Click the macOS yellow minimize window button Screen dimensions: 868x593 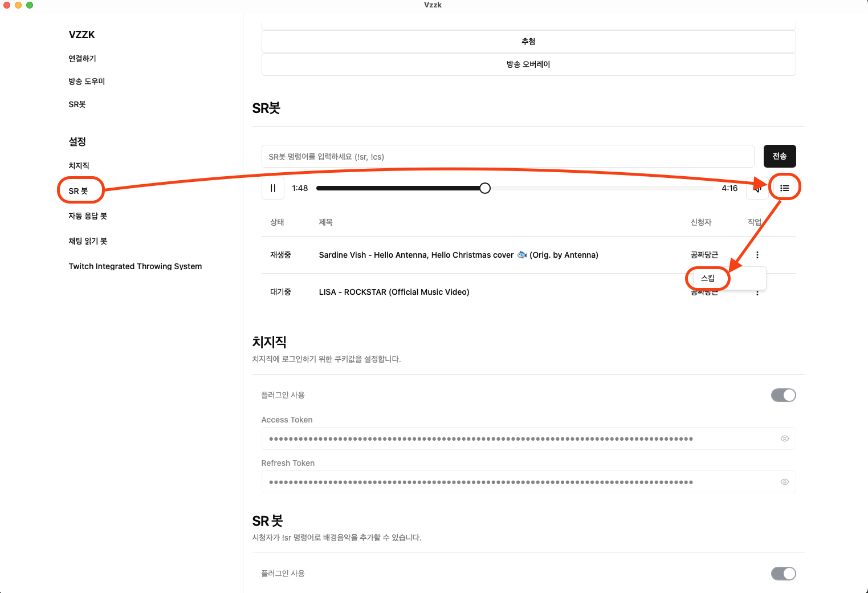click(18, 5)
